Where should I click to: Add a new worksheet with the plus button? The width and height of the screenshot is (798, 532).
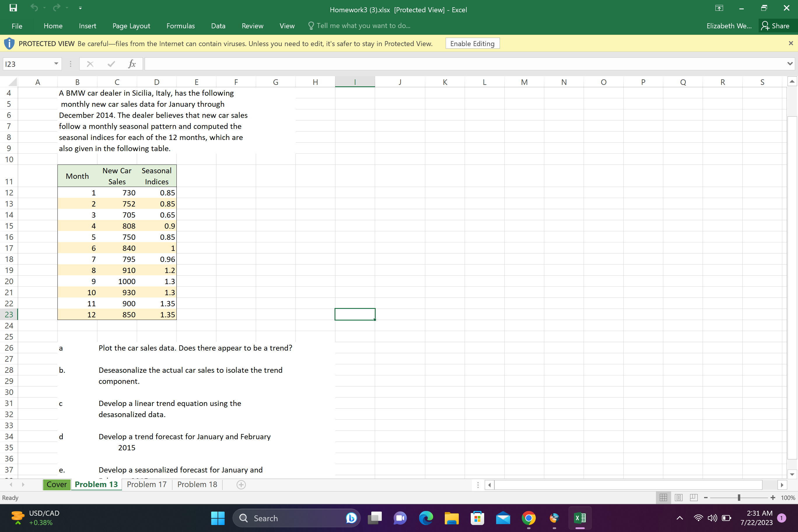pos(241,484)
